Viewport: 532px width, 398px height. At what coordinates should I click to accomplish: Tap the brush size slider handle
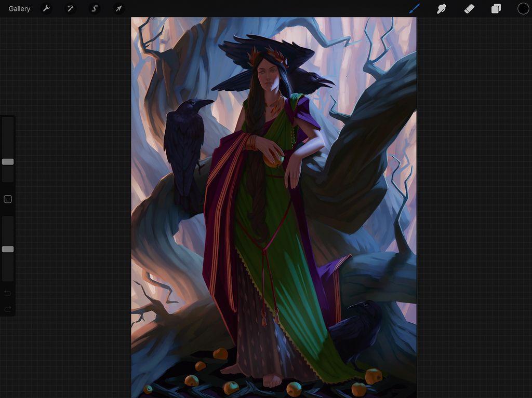[8, 162]
